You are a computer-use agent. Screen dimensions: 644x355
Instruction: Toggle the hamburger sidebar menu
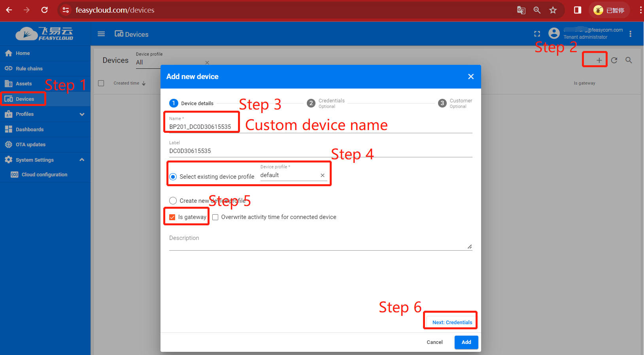coord(101,34)
